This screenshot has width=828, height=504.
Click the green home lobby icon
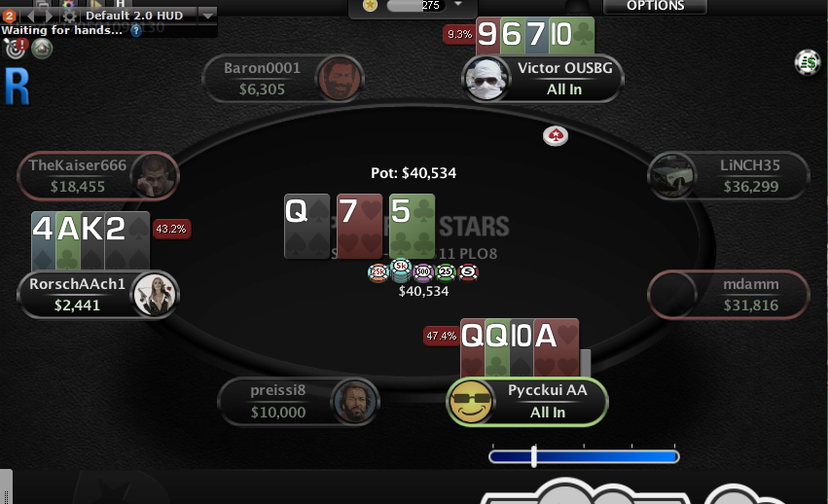42,49
